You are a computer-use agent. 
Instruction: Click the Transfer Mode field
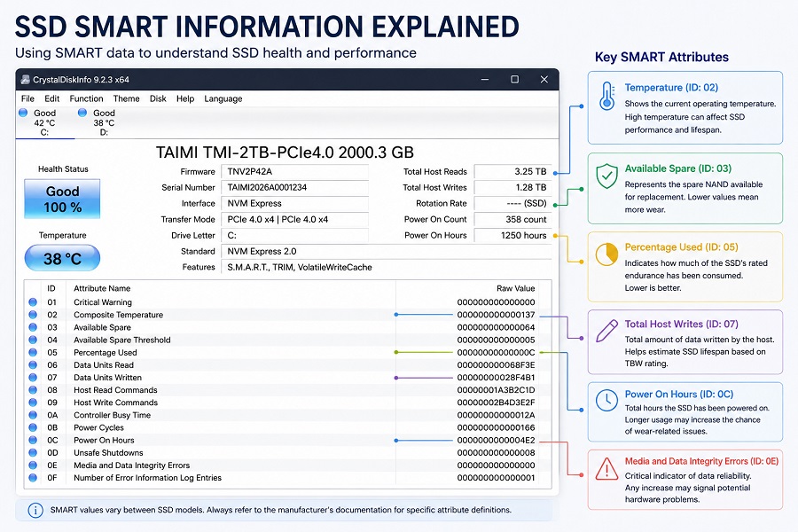coord(294,219)
